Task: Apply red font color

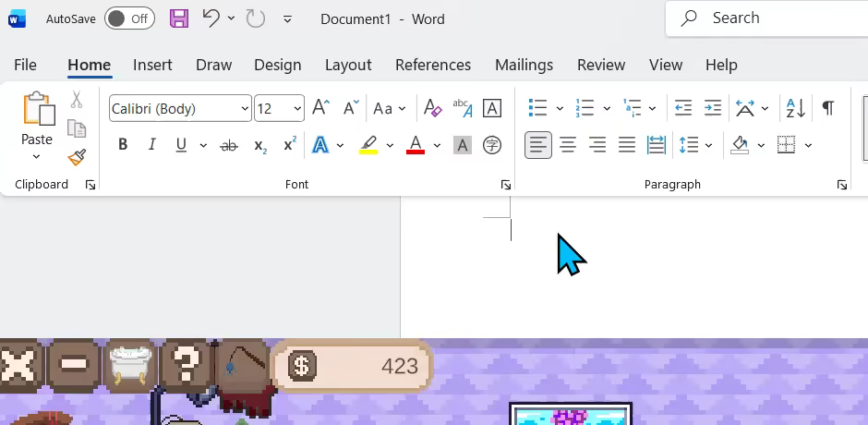Action: (x=416, y=145)
